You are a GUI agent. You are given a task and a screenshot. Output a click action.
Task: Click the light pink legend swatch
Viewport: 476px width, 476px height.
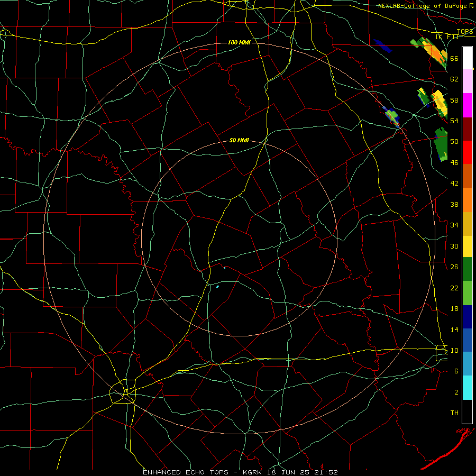[x=467, y=81]
